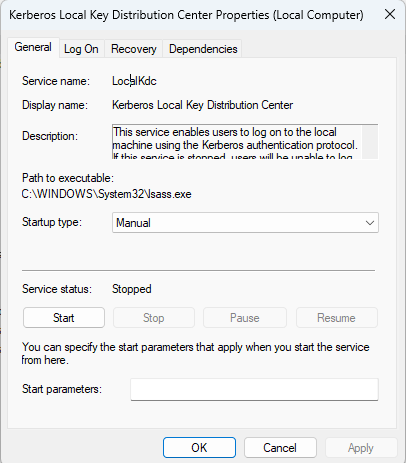Click the 'Description:' label
The image size is (406, 463).
tap(50, 136)
